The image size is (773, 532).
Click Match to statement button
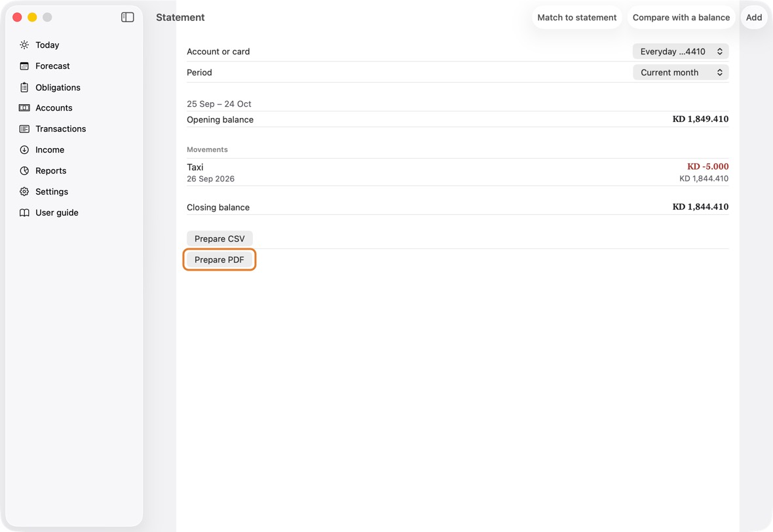[576, 17]
